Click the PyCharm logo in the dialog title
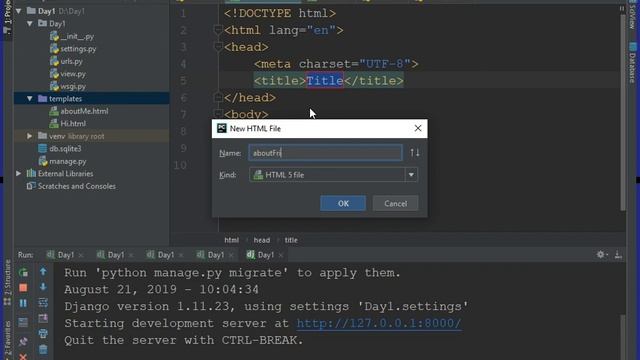This screenshot has width=640, height=360. tap(222, 128)
